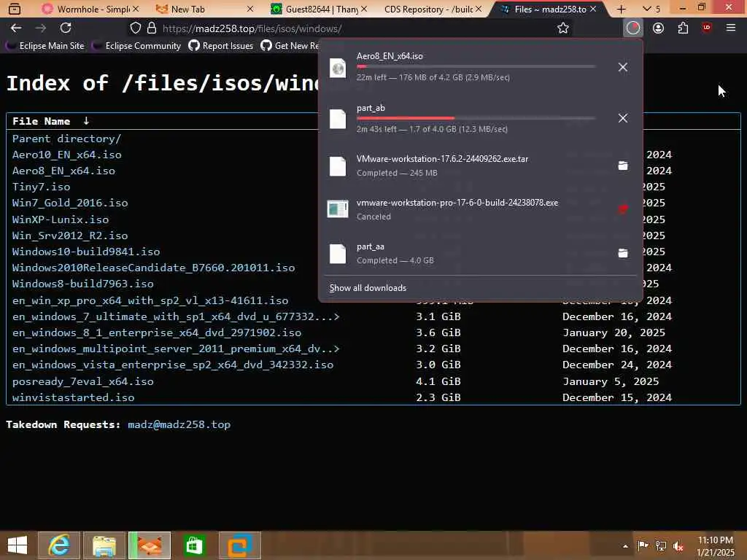Toggle the muted volume tray icon

click(678, 545)
